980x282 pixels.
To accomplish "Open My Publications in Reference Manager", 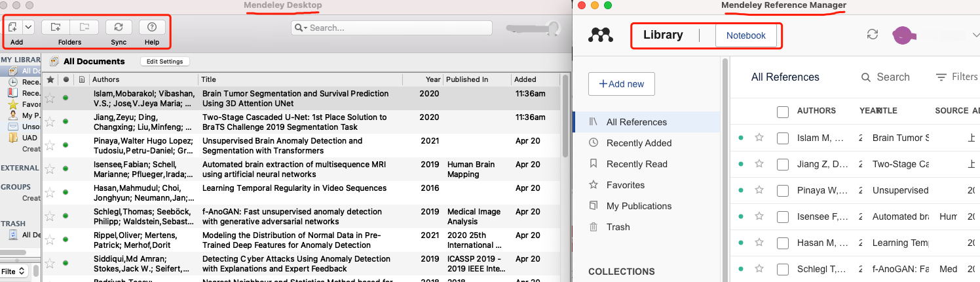I will coord(646,206).
